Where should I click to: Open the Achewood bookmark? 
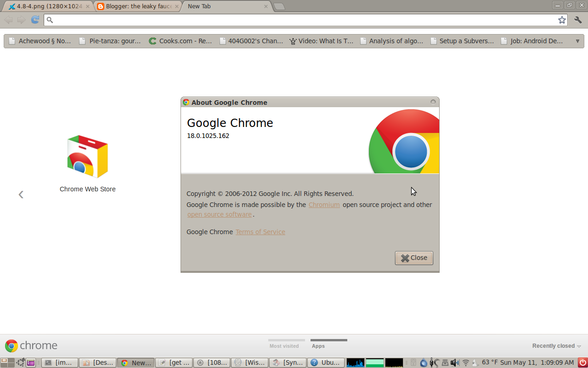(40, 41)
